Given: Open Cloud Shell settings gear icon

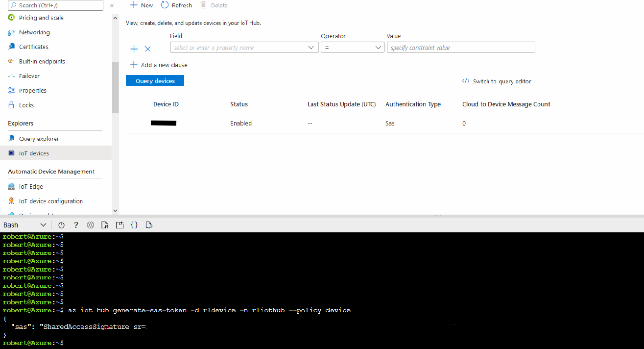Looking at the screenshot, I should click(91, 225).
